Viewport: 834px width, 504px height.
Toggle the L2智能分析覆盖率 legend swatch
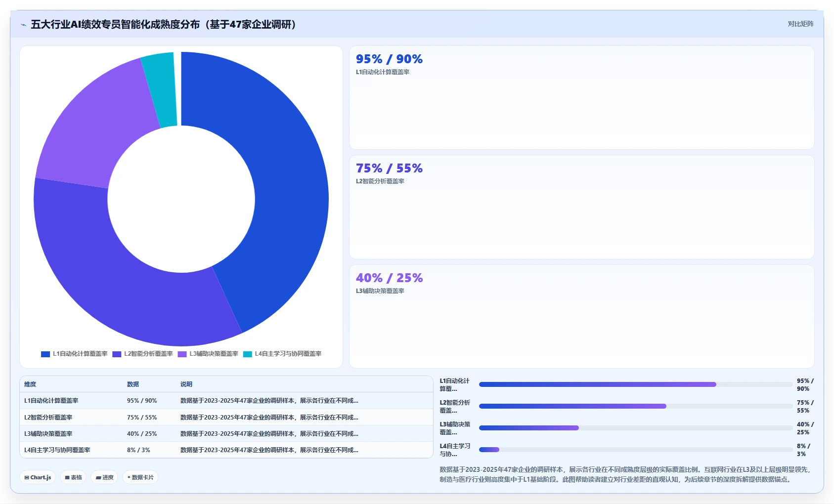(x=117, y=354)
